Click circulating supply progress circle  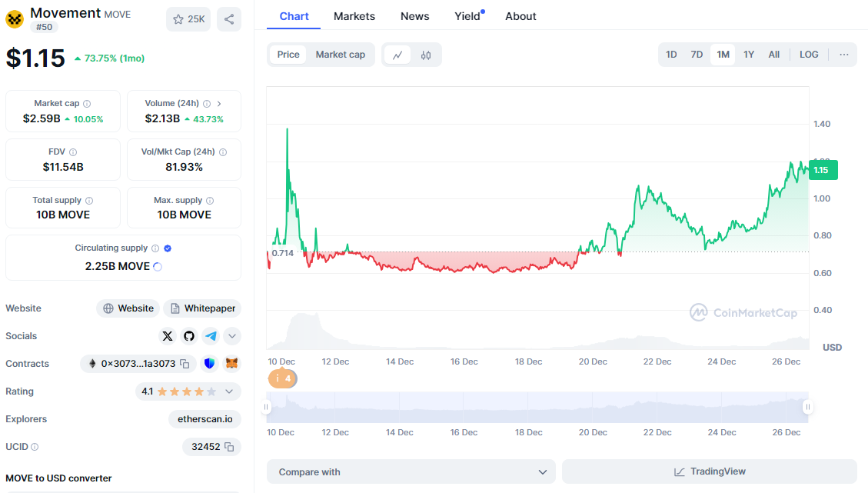point(157,266)
